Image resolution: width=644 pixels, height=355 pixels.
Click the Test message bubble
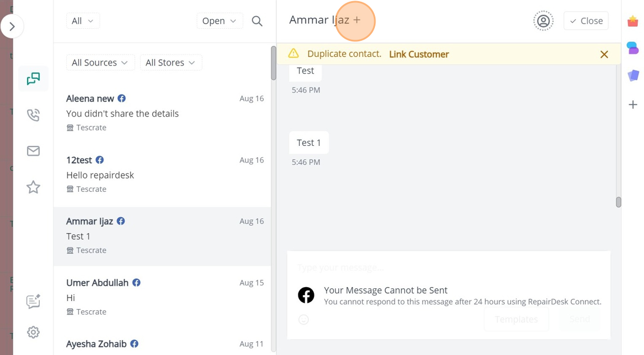pyautogui.click(x=305, y=71)
